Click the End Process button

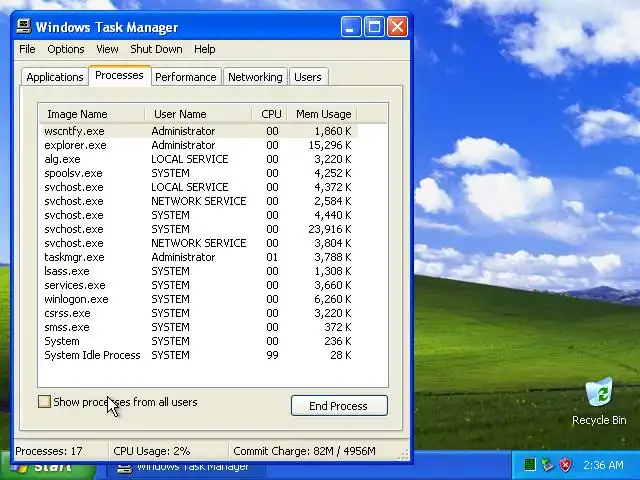tap(339, 406)
